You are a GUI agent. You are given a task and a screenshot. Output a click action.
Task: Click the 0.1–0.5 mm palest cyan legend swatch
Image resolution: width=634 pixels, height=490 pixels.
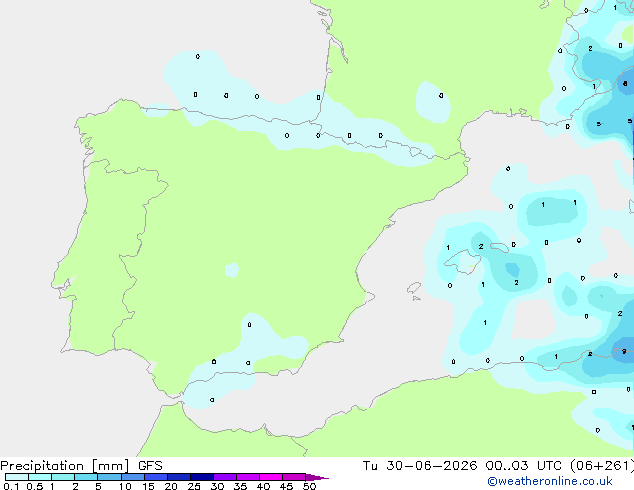click(17, 477)
